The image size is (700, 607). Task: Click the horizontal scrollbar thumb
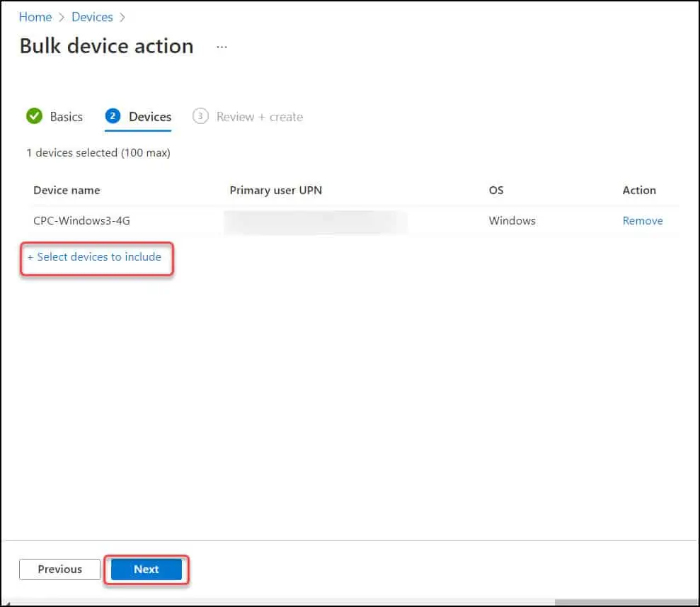(626, 602)
